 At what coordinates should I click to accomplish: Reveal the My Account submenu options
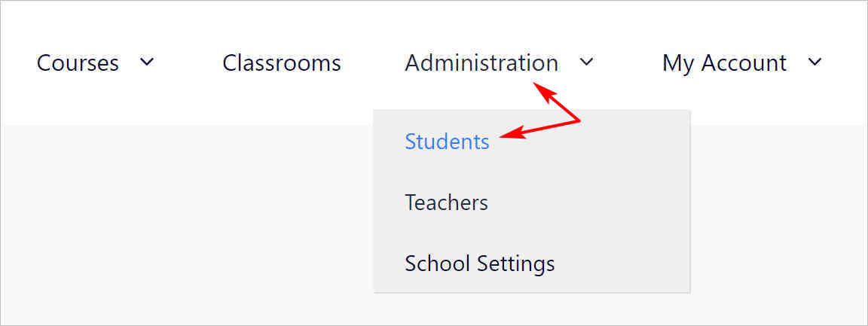[815, 62]
